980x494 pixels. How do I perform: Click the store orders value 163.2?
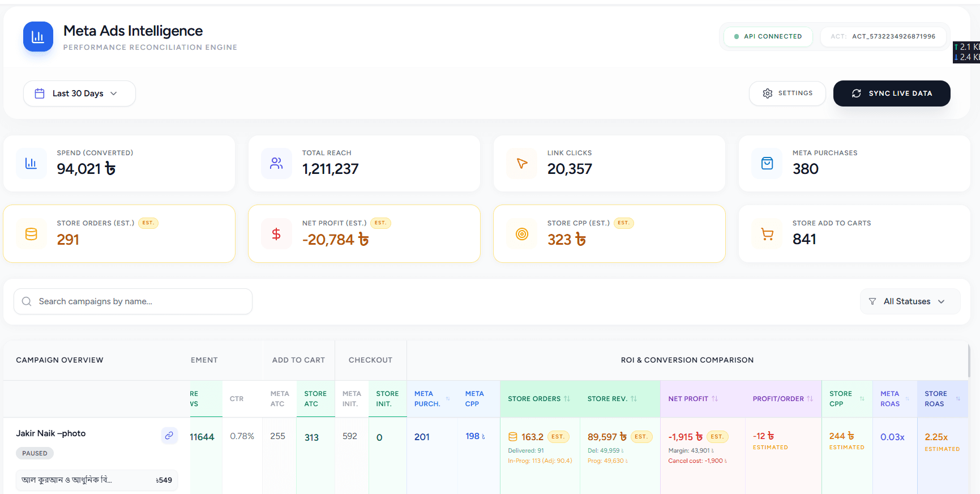tap(532, 437)
